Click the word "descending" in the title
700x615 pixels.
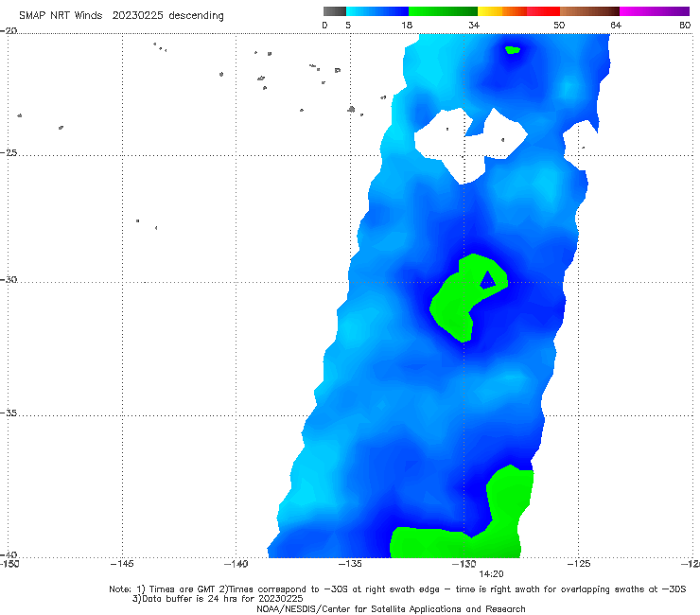point(197,16)
